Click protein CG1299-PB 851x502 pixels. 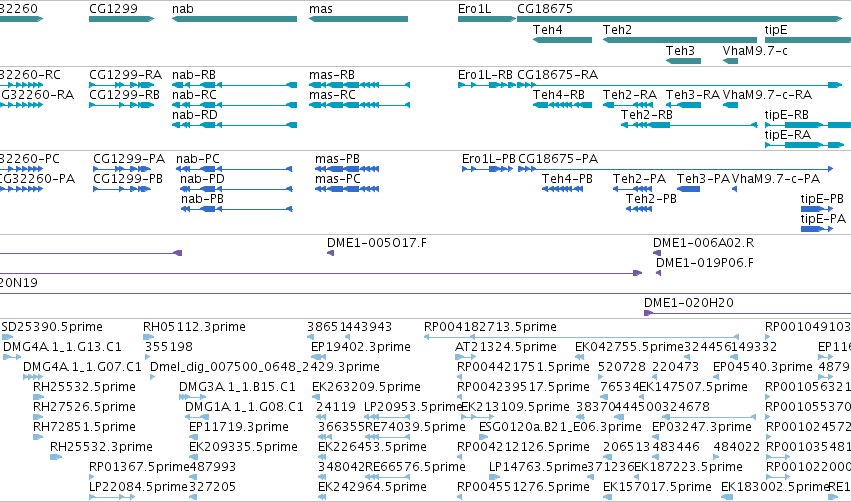pos(122,189)
